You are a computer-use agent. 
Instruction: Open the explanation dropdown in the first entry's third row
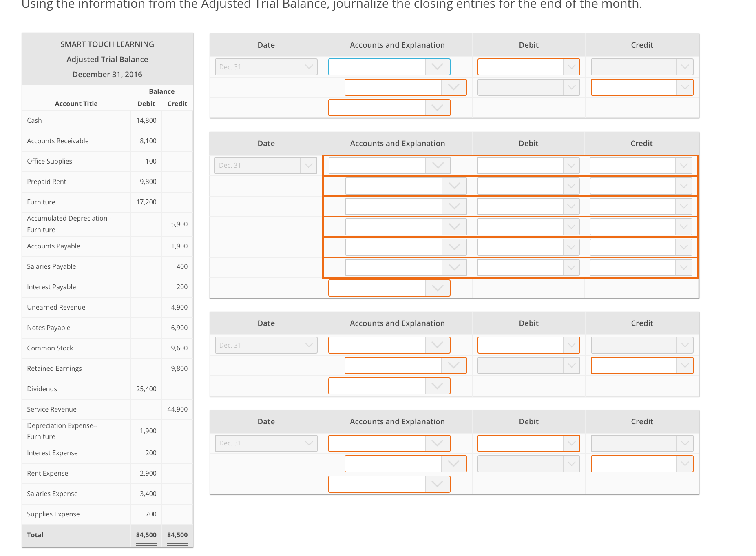click(x=438, y=108)
